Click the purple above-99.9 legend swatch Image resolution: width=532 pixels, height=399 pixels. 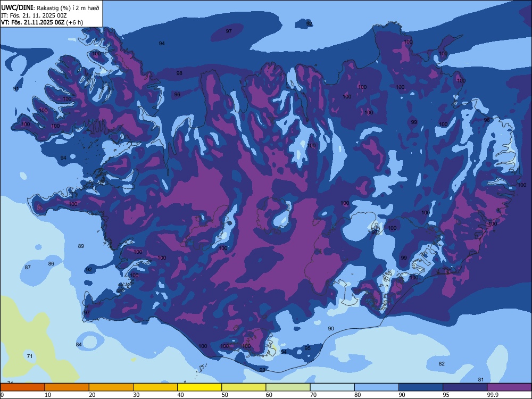tap(509, 387)
